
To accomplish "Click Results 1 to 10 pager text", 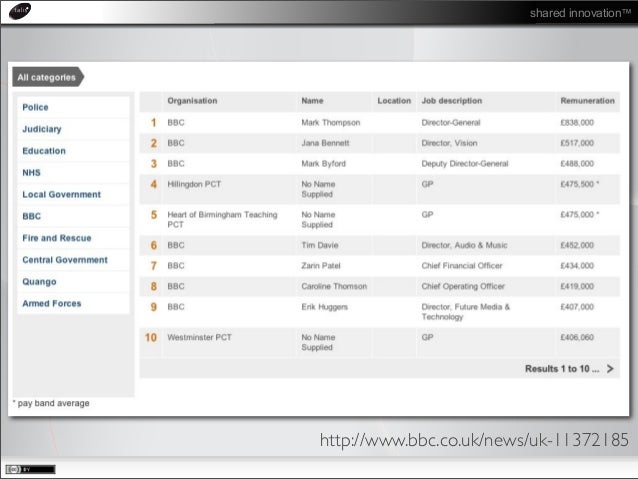I will coord(562,369).
